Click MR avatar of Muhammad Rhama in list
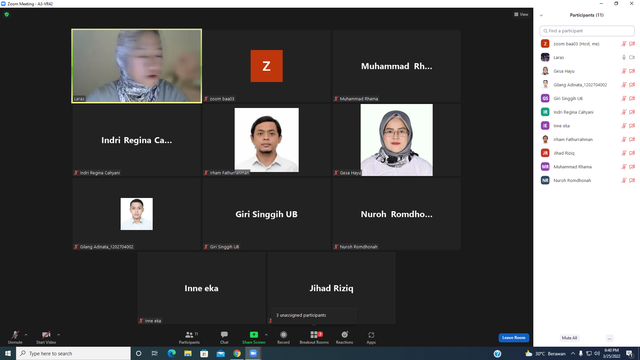640x360 pixels. pyautogui.click(x=545, y=167)
